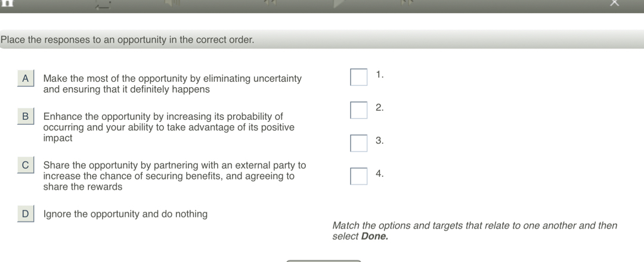Viewport: 644px width, 262px height.
Task: Click the return arrow icon in the top bar
Action: tap(103, 5)
